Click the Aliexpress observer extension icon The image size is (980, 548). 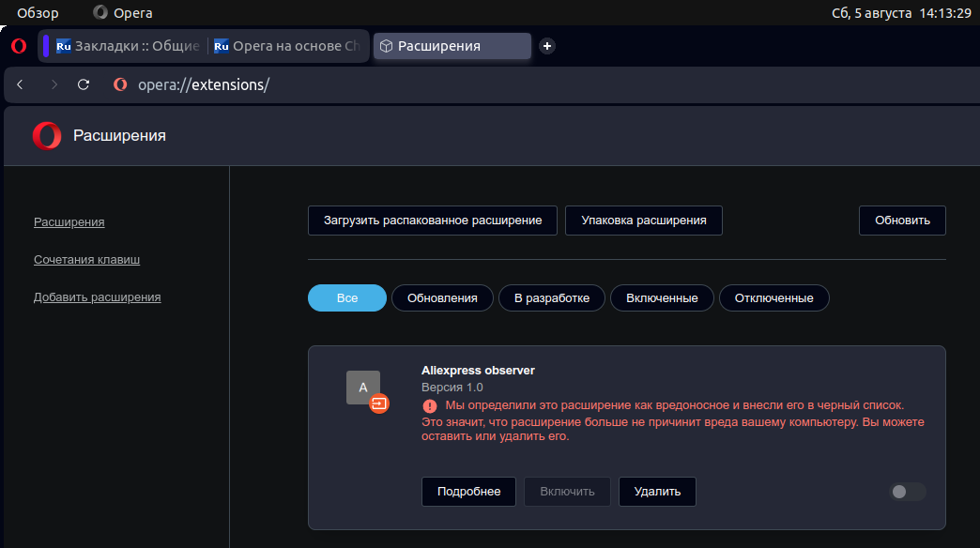[x=363, y=388]
